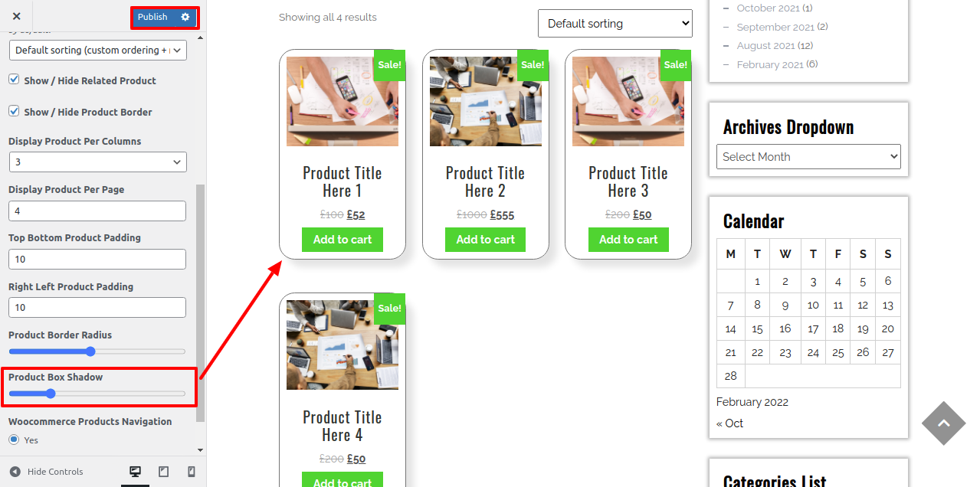Switch to tablet preview device icon
The width and height of the screenshot is (980, 487).
pyautogui.click(x=163, y=472)
